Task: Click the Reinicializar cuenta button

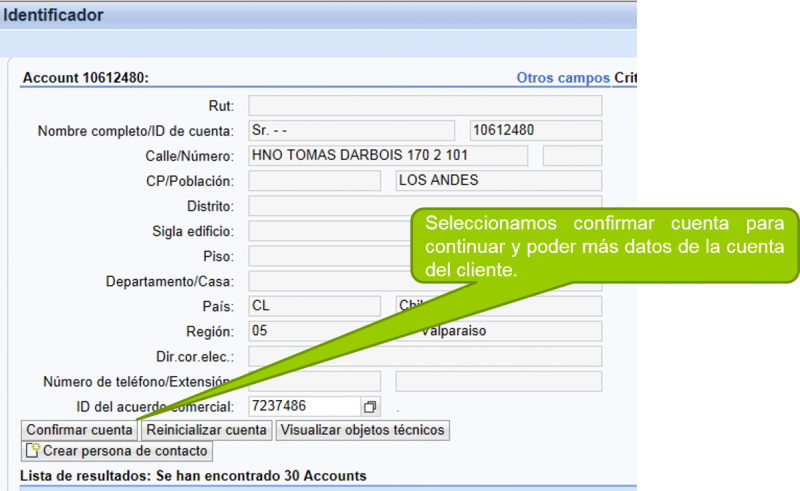Action: [x=206, y=430]
